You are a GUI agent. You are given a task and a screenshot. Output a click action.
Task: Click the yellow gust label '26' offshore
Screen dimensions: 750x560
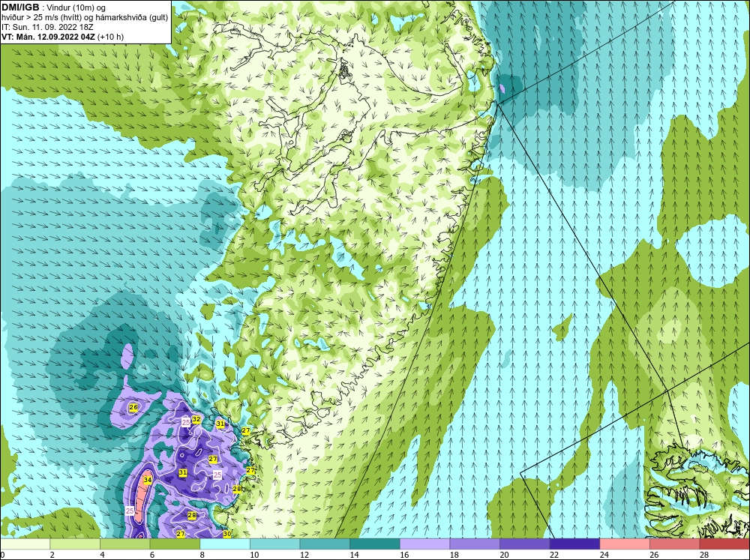coord(133,408)
